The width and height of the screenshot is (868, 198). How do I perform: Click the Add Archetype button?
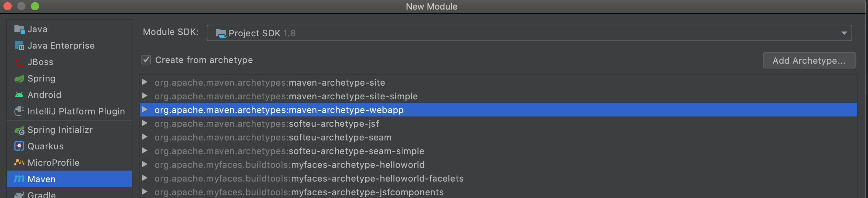pos(809,61)
